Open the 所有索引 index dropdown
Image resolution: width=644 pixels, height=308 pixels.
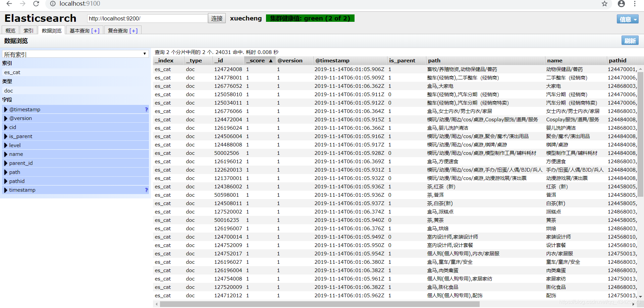[75, 54]
